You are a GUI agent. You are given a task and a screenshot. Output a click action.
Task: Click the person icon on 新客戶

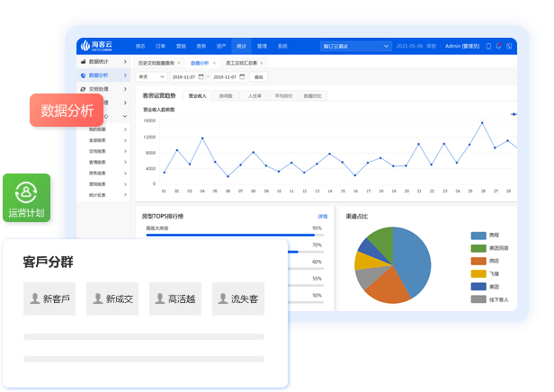click(x=34, y=298)
